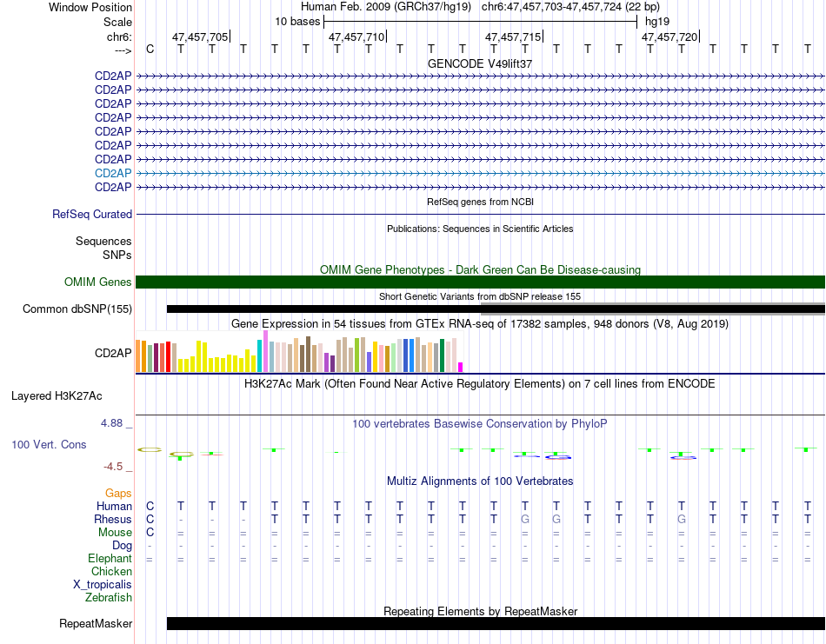Open the GENCODE V49lift37 track title
Screen dimensions: 826x644
tap(480, 63)
